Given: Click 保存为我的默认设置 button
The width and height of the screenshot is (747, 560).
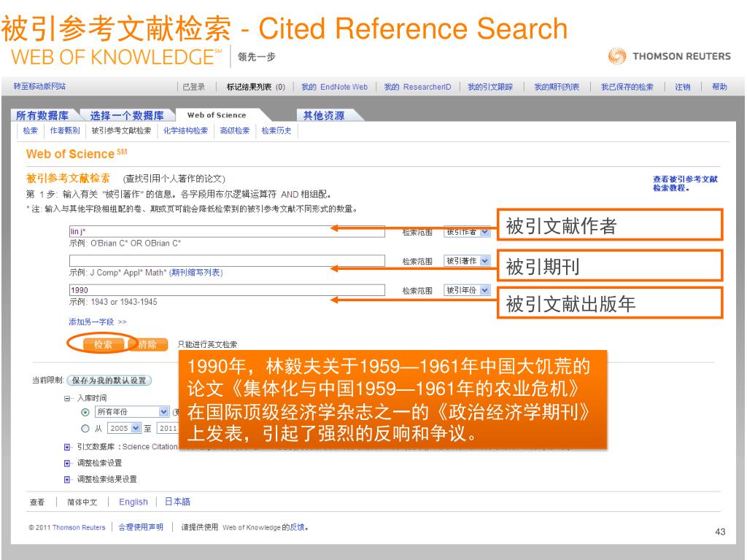Looking at the screenshot, I should (109, 380).
